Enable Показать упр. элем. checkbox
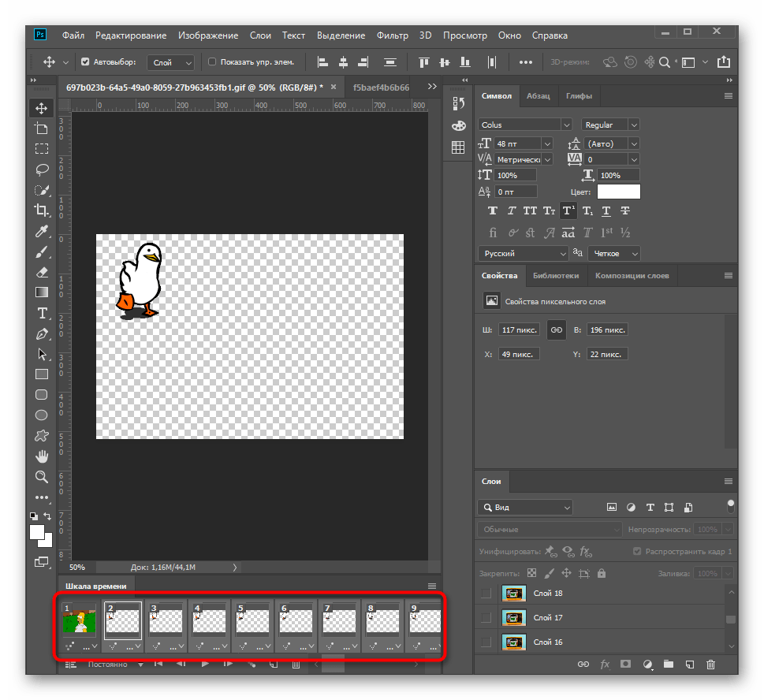The image size is (764, 700). 212,61
